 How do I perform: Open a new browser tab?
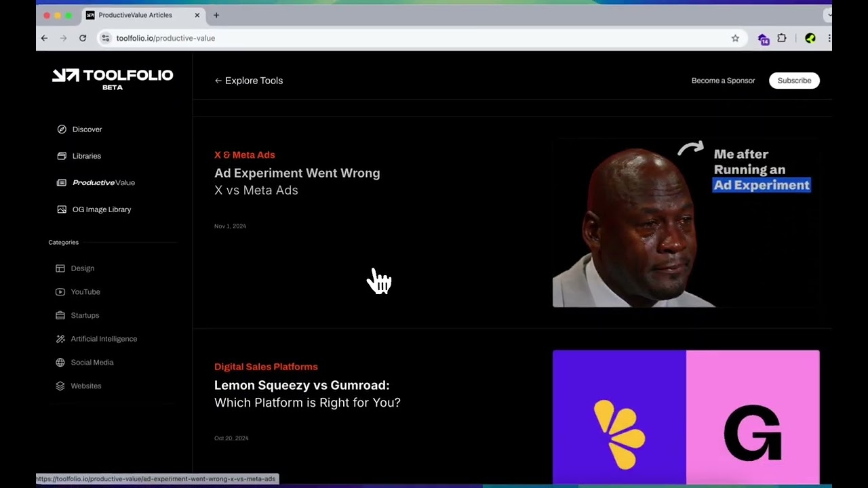pyautogui.click(x=216, y=15)
